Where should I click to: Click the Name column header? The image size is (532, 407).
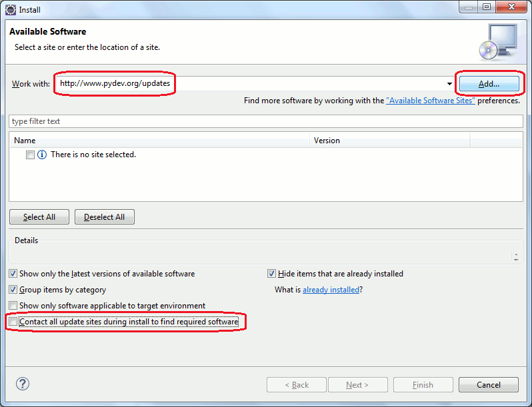pyautogui.click(x=160, y=141)
